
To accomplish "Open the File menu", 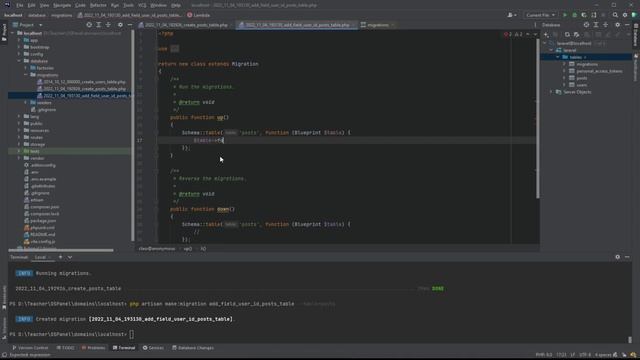I will pyautogui.click(x=20, y=5).
